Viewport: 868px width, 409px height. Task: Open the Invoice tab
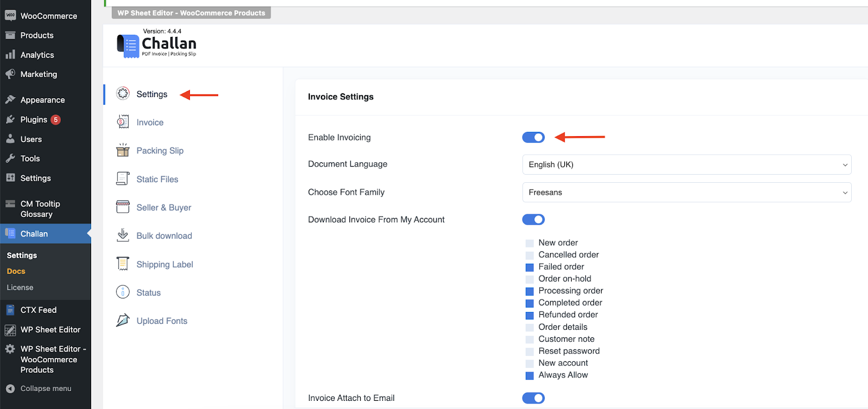coord(150,123)
